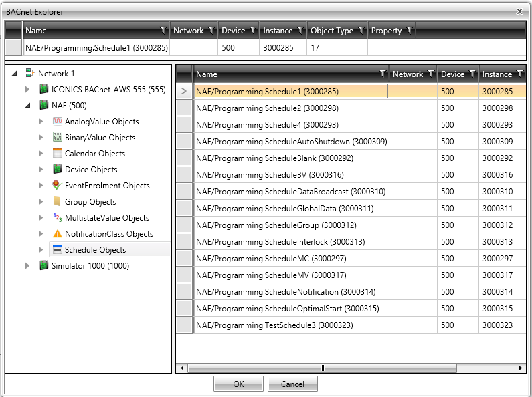532x397 pixels.
Task: Open filter for top Name column
Action: click(x=163, y=31)
